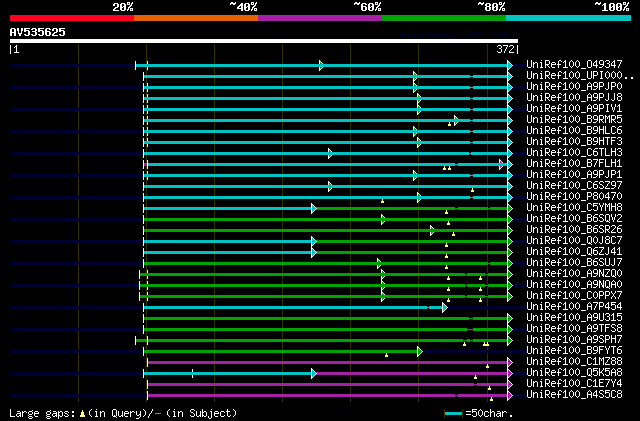Select the UniRef100_Q0J8C7 hit label

[x=574, y=241]
